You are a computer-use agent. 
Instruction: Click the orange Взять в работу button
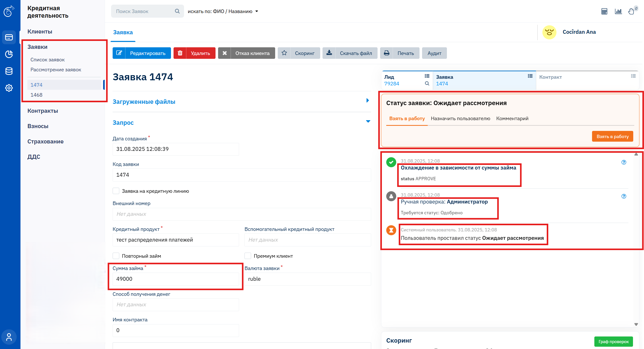613,136
